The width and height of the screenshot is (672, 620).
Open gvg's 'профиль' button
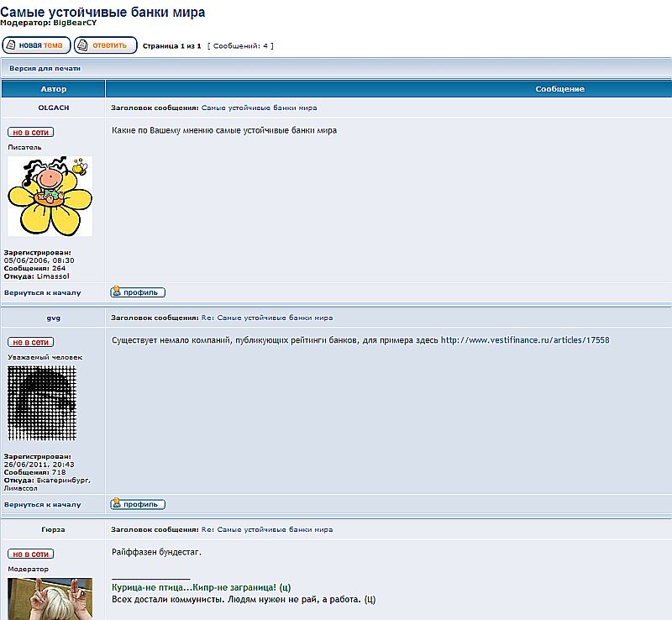click(138, 504)
